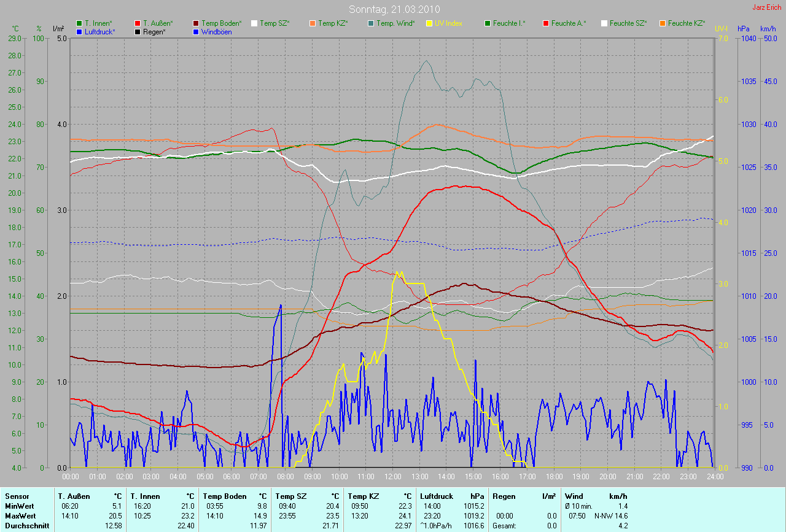
Task: Click the Temp KZ average value '22.97'
Action: point(403,526)
